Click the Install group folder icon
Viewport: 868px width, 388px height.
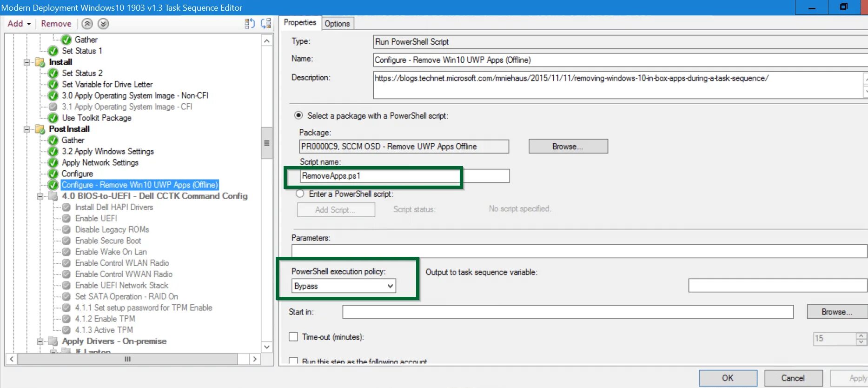40,62
